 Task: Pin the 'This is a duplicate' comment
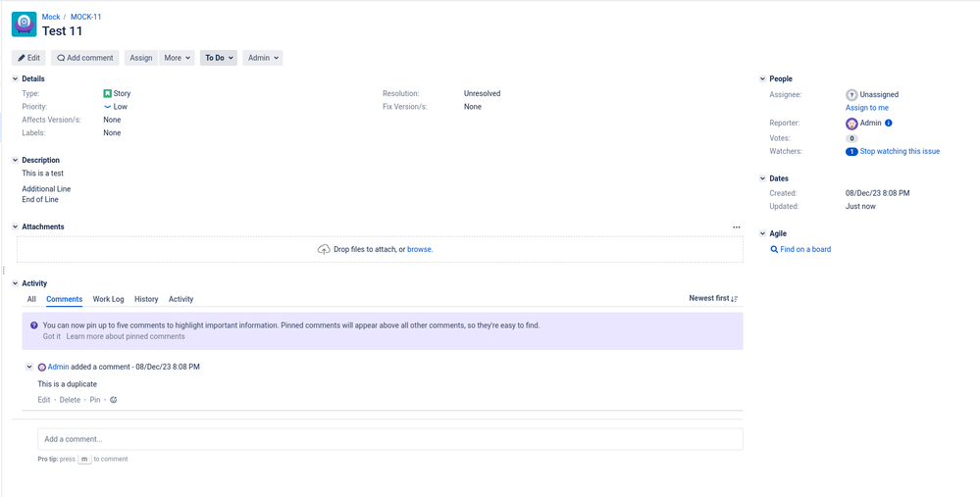coord(95,400)
